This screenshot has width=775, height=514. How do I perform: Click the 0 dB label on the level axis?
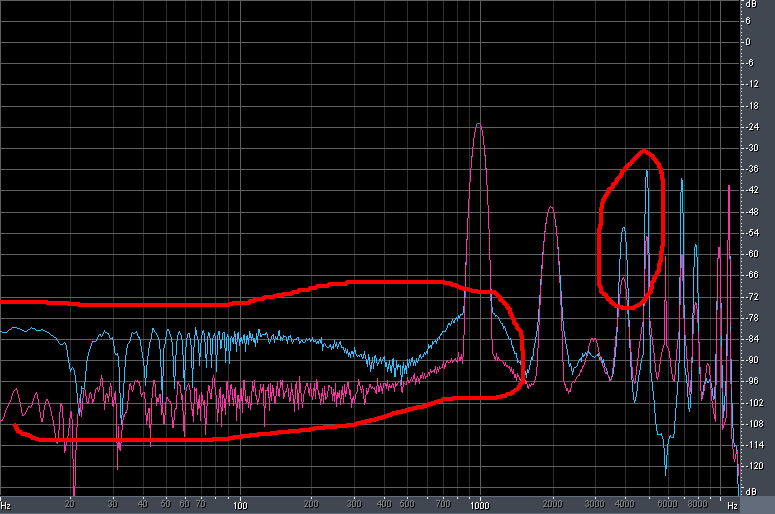point(748,42)
